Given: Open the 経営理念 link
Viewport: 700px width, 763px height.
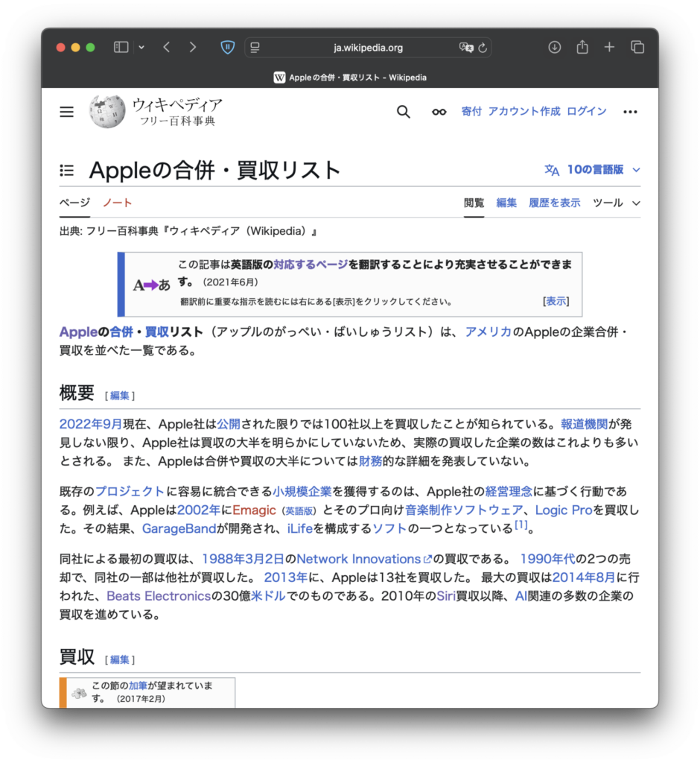Looking at the screenshot, I should (509, 492).
